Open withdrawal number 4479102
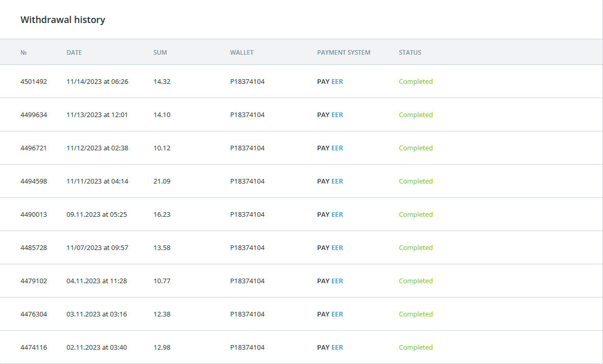The width and height of the screenshot is (603, 364). tap(34, 281)
